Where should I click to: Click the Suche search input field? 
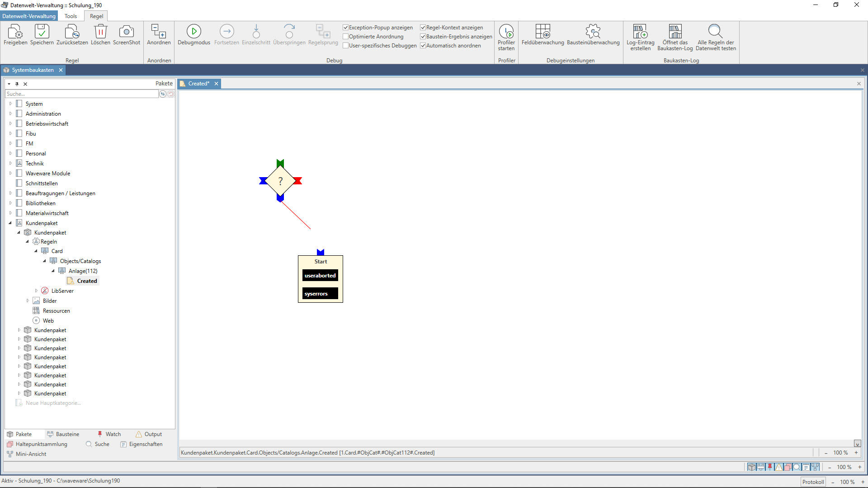point(81,94)
